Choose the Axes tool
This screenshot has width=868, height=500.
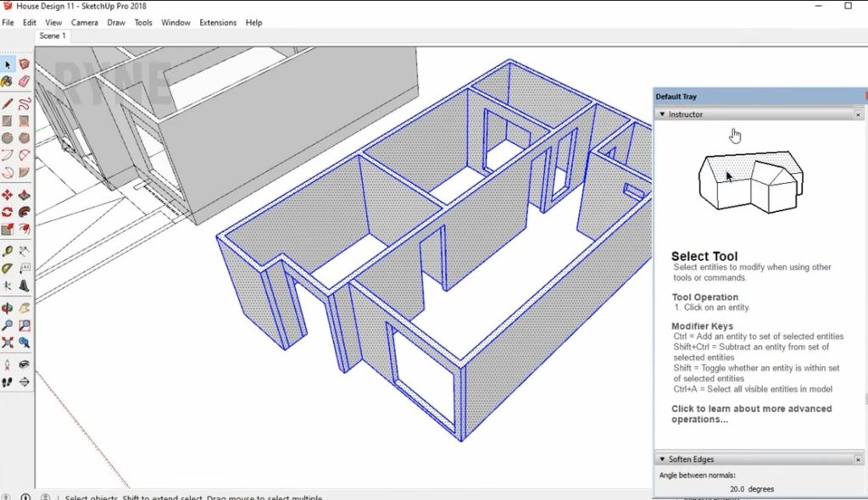point(7,286)
